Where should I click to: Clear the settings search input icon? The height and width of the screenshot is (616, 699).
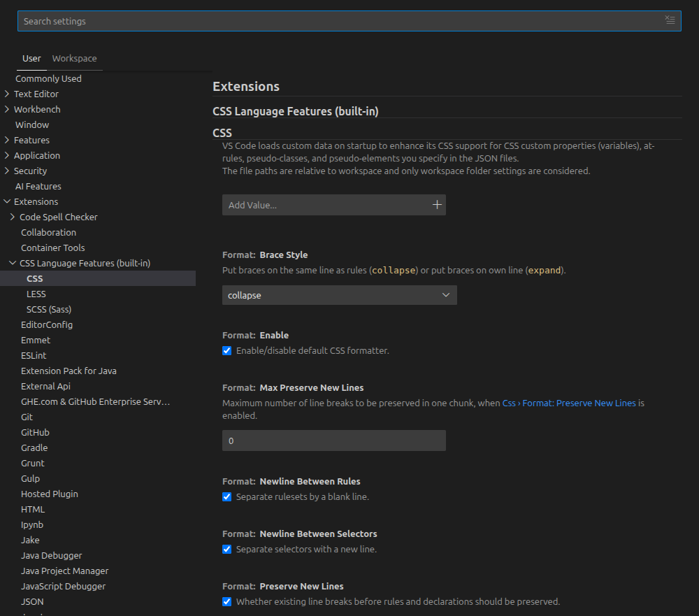coord(670,20)
